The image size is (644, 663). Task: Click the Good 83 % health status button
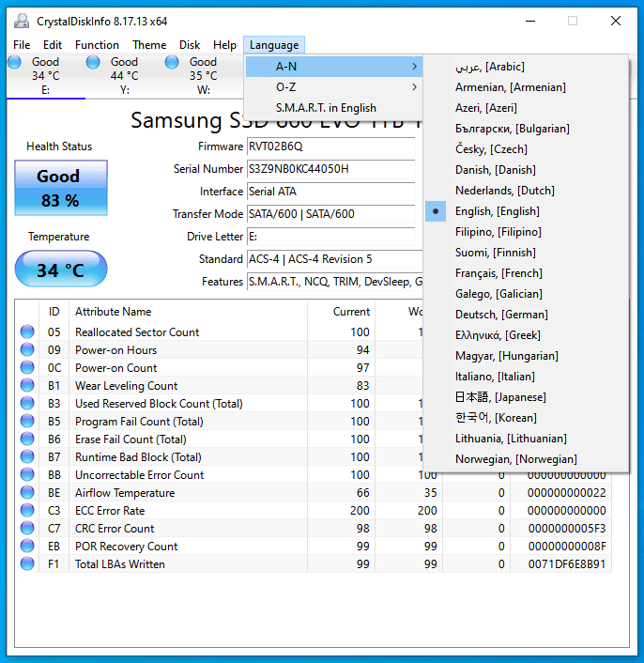pos(61,188)
